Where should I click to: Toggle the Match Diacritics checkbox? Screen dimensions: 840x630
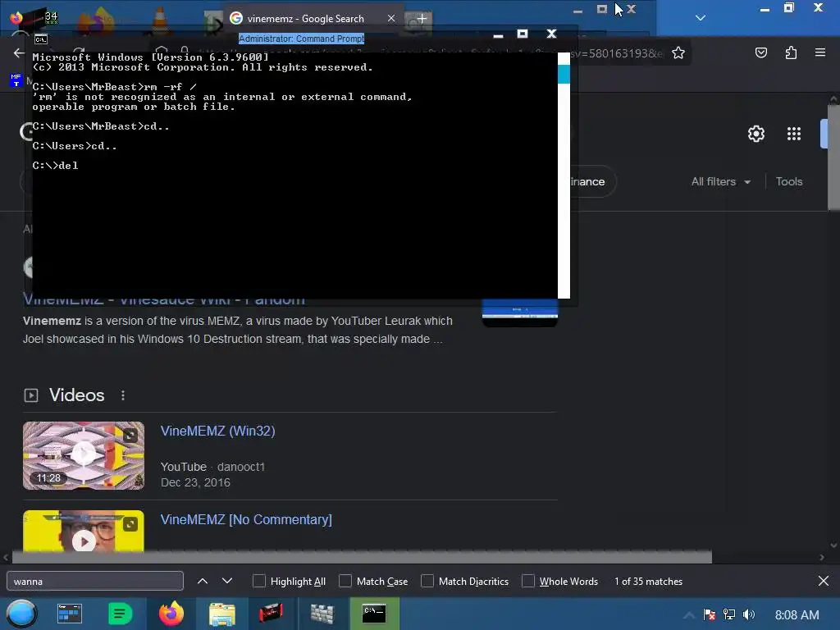427,581
